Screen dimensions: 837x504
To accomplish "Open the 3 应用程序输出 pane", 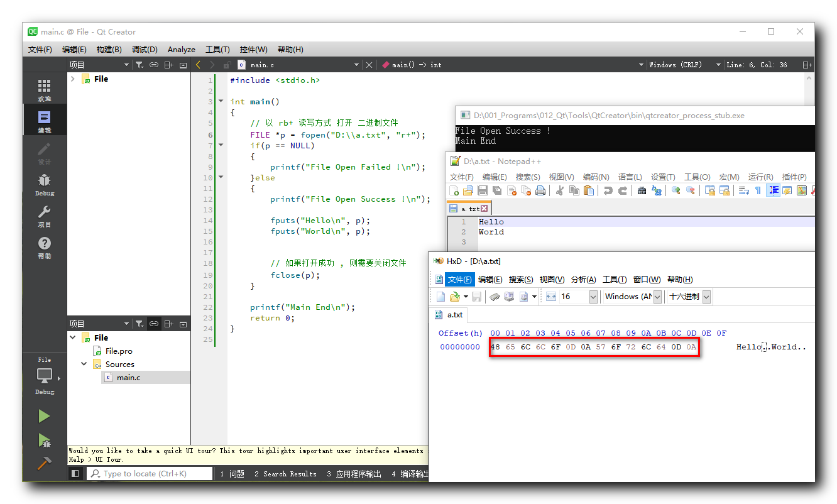I will 354,474.
